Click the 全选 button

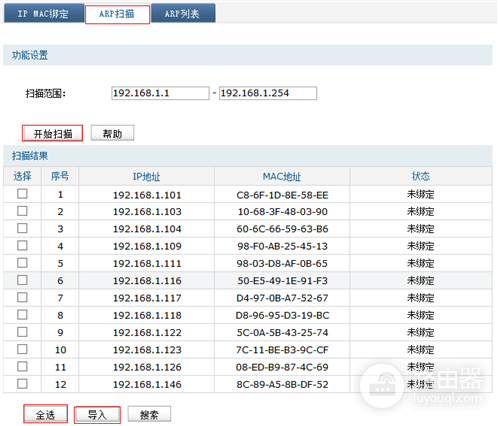46,414
